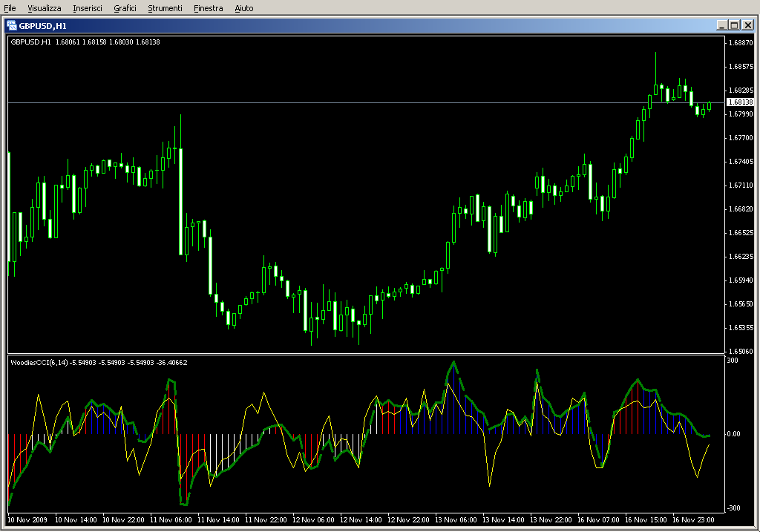The image size is (760, 532).
Task: Click the 12 Nov 22:00 time label
Action: pyautogui.click(x=408, y=520)
